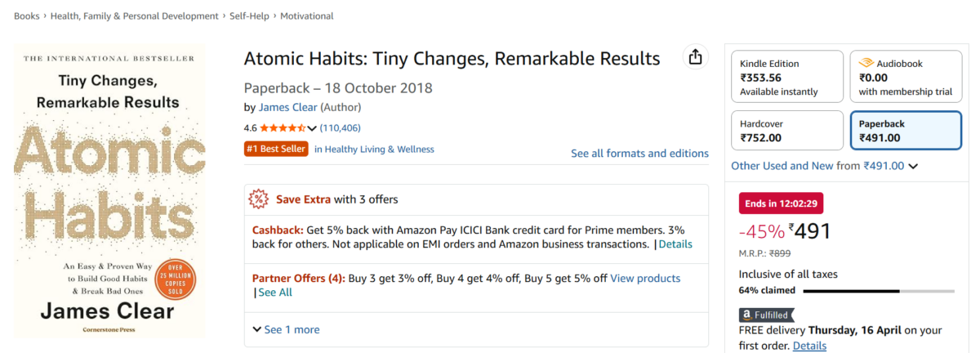Select the Audiobook format option
Viewport: 980px width, 353px height.
[x=906, y=77]
